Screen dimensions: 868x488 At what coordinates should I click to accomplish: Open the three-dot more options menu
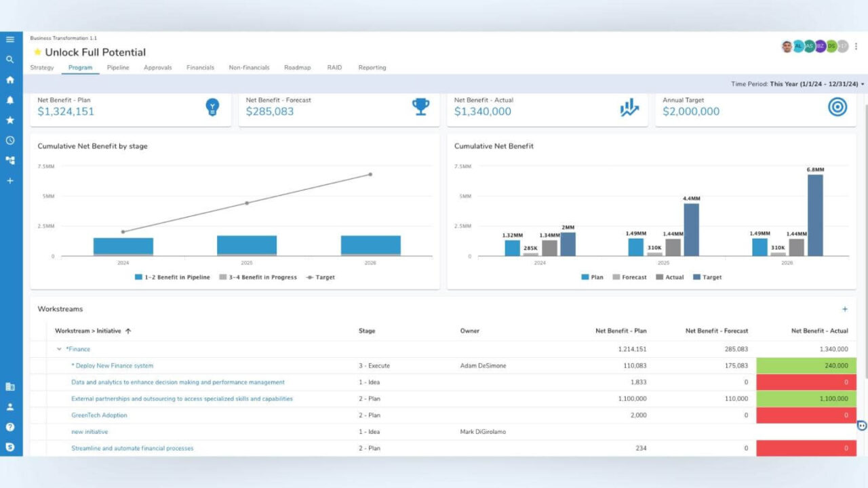[856, 46]
